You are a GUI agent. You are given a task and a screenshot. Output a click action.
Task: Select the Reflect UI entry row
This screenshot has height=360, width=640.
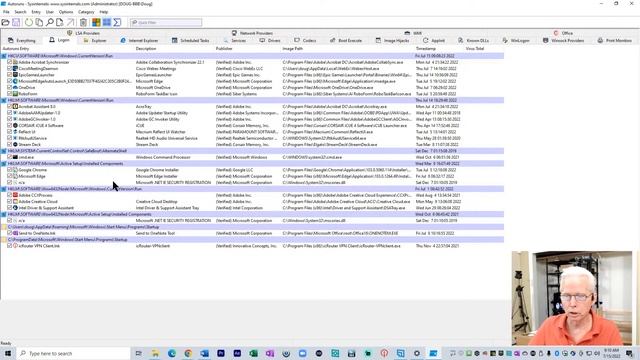coord(252,132)
